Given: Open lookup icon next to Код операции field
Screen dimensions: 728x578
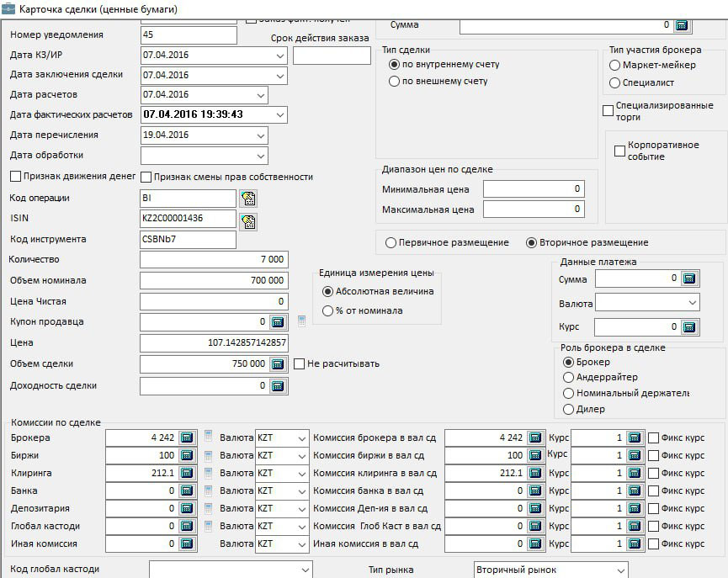Looking at the screenshot, I should click(x=248, y=199).
